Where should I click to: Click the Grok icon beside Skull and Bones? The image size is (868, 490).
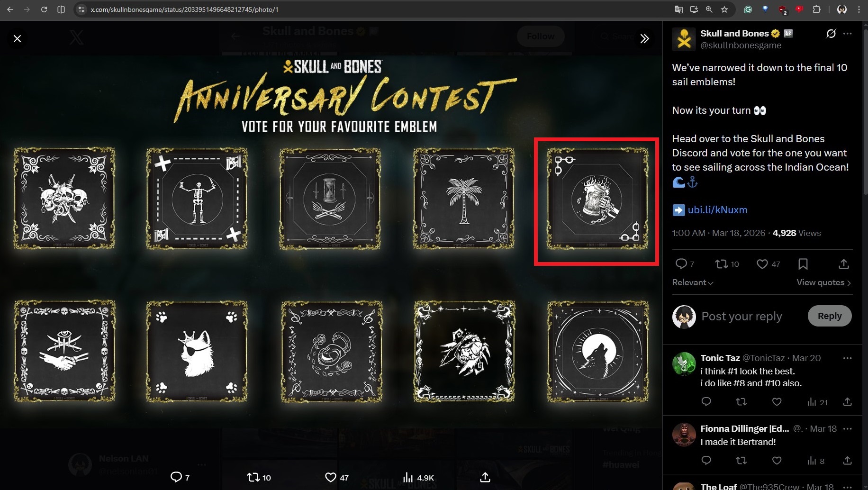(831, 33)
